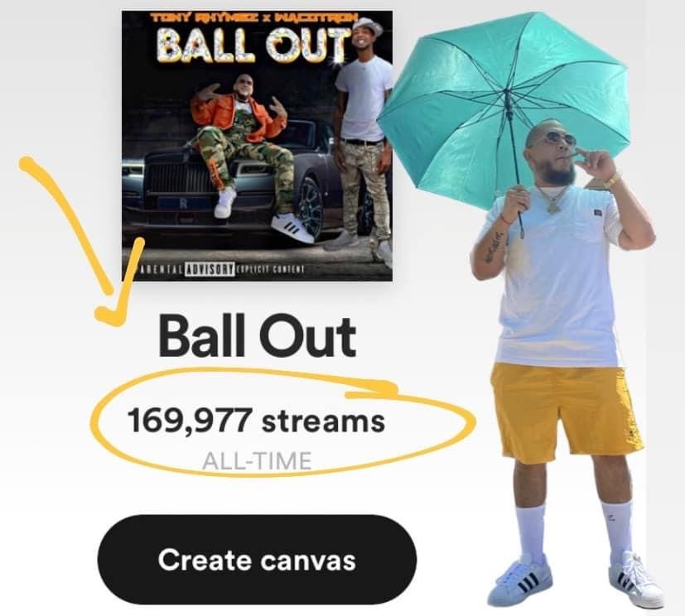Screen dimensions: 685x616
Task: Click the Create canvas button
Action: pyautogui.click(x=257, y=559)
